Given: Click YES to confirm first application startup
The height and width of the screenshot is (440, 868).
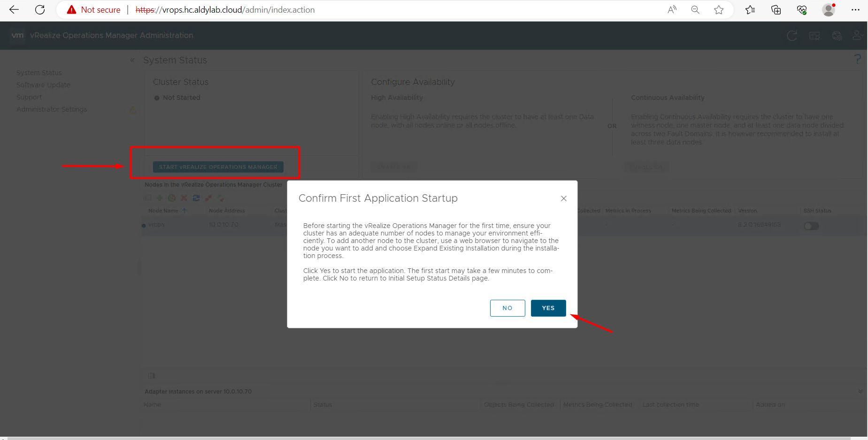Looking at the screenshot, I should pyautogui.click(x=548, y=308).
